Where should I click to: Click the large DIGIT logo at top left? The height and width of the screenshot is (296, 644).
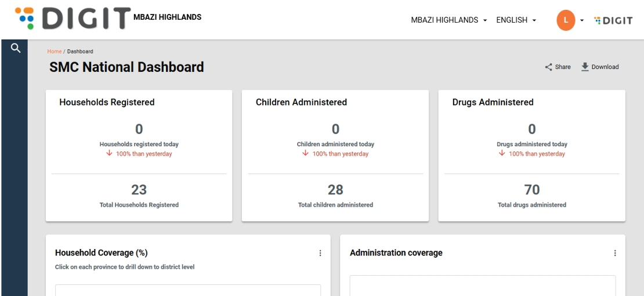click(x=73, y=19)
